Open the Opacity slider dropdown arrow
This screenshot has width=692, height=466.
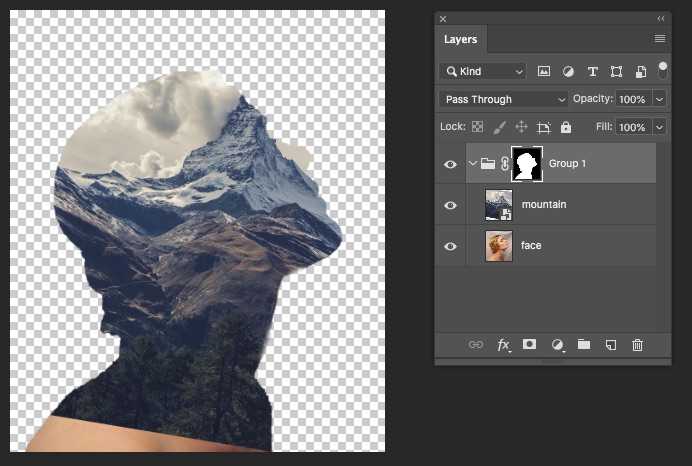pos(659,100)
